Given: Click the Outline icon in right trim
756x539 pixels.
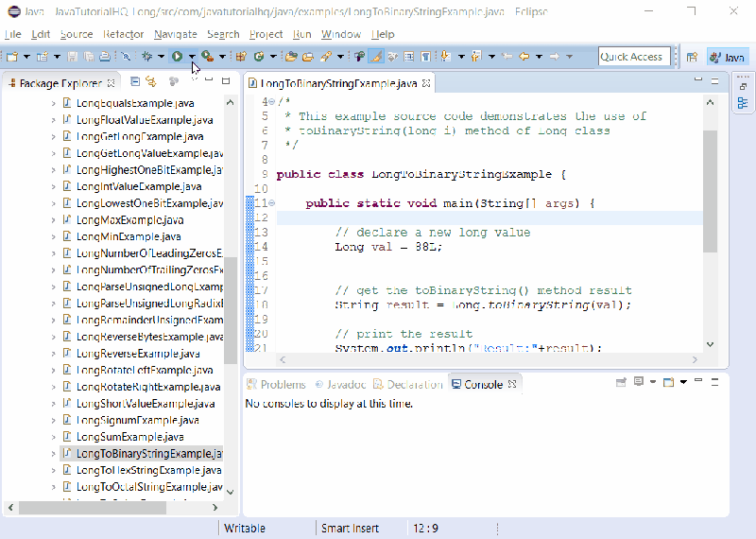Looking at the screenshot, I should pyautogui.click(x=743, y=103).
